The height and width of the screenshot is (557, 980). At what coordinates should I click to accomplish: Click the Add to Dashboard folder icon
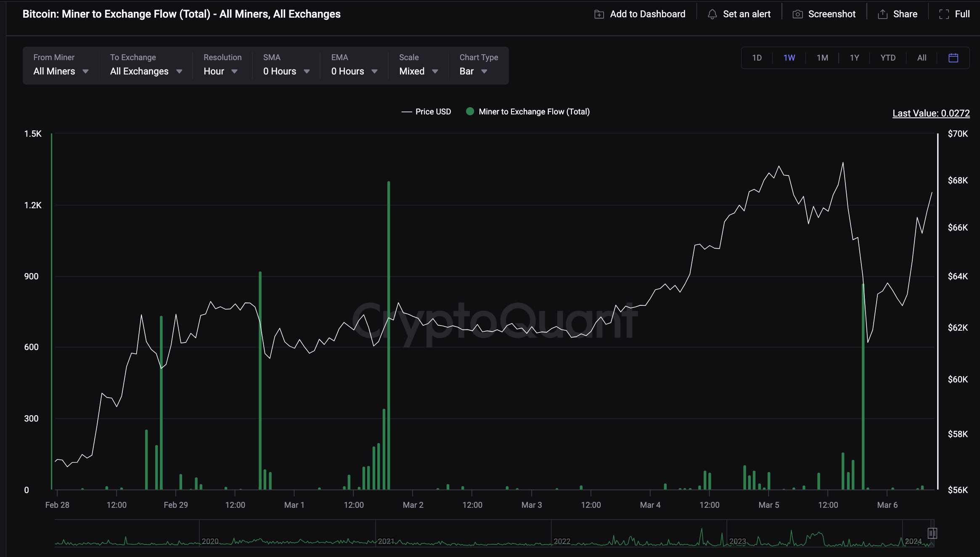click(599, 14)
